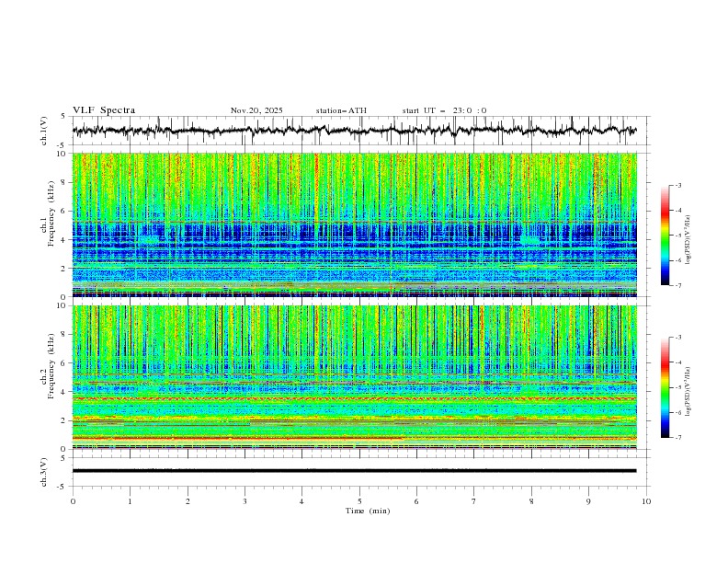
Task: Click the 2-minute tick label on time axis
Action: (x=188, y=500)
